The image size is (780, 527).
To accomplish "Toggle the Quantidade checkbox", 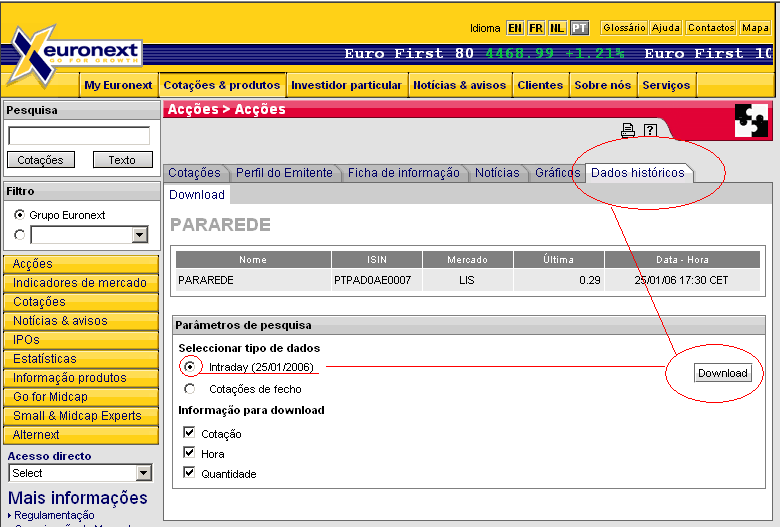I will point(189,472).
